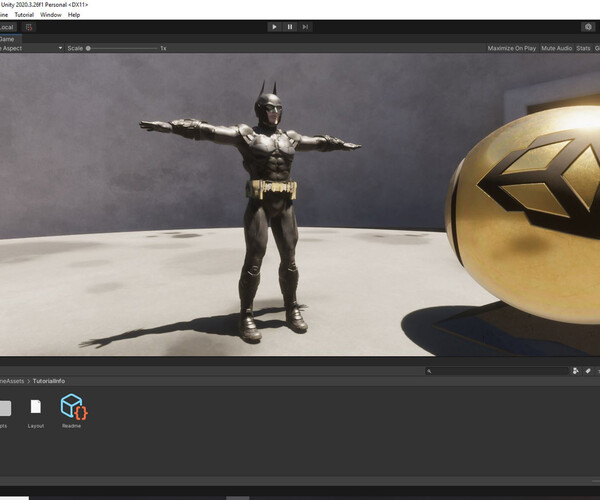
Task: Open the Window menu
Action: (51, 15)
